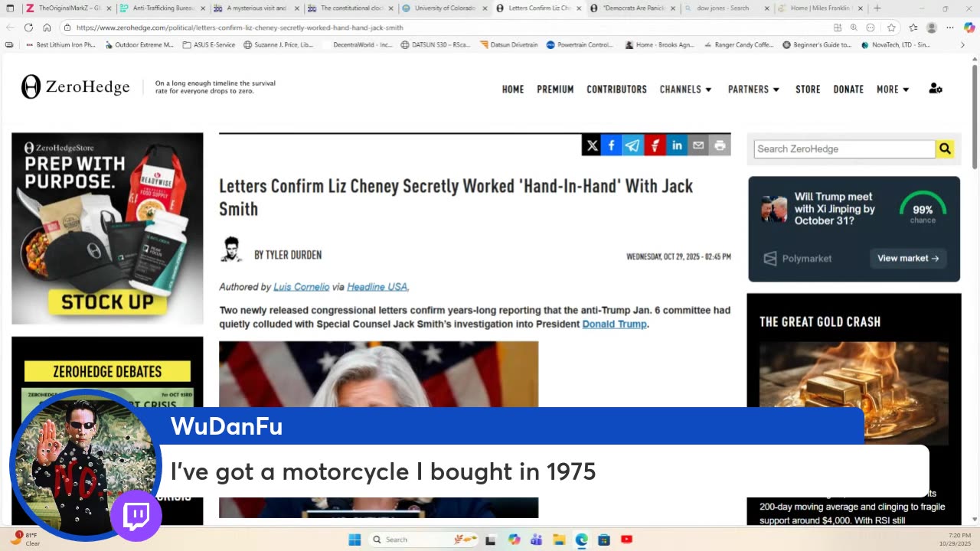Open browser Settings and more menu
The height and width of the screenshot is (551, 980).
click(x=950, y=28)
